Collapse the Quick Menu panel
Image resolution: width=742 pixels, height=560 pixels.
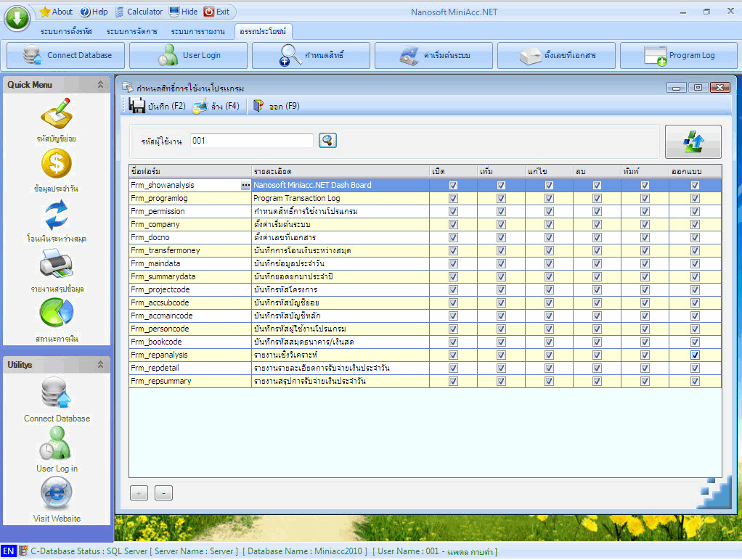click(101, 85)
